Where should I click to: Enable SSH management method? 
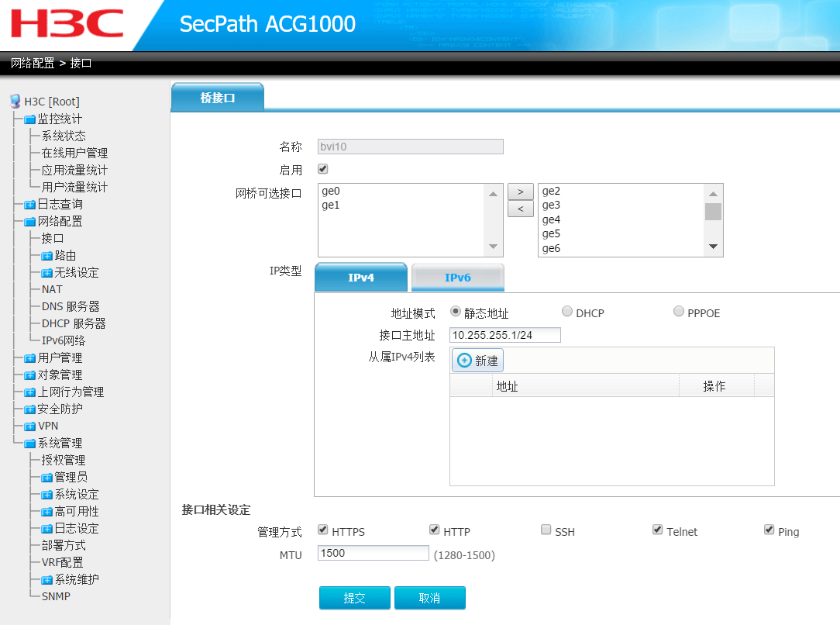tap(546, 530)
